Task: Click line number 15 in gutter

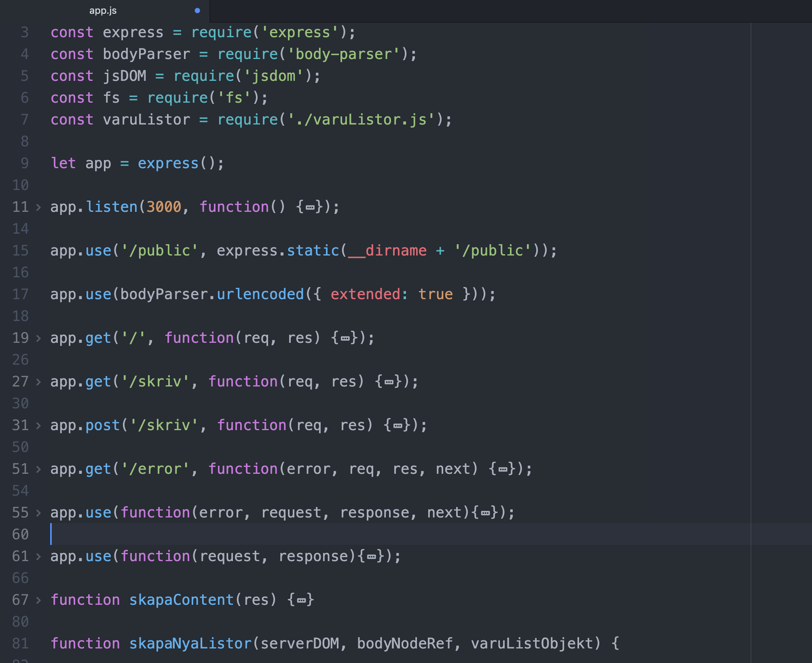Action: tap(20, 250)
